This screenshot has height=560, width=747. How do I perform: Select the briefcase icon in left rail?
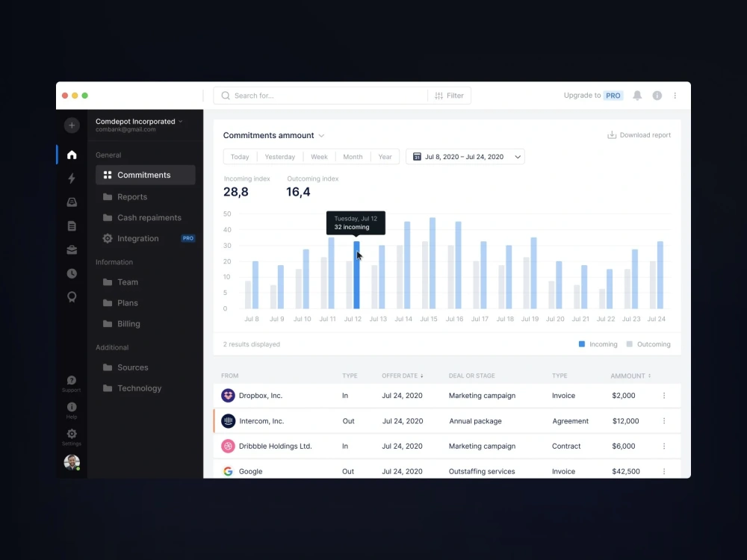pos(72,249)
